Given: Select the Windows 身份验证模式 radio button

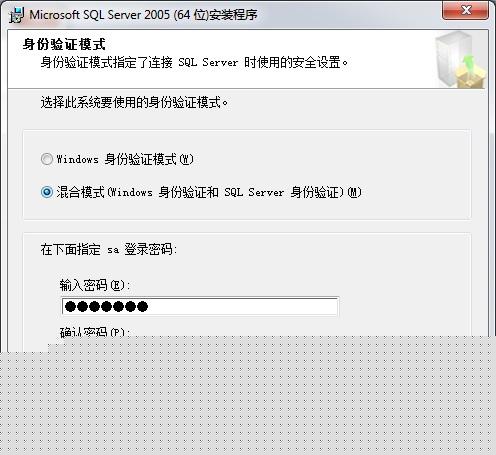Looking at the screenshot, I should [x=47, y=159].
